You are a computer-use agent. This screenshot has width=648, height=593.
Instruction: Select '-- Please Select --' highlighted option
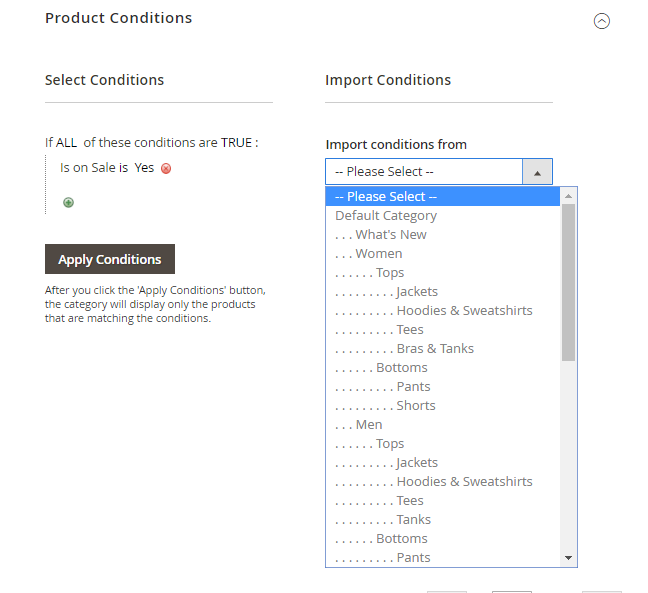386,197
